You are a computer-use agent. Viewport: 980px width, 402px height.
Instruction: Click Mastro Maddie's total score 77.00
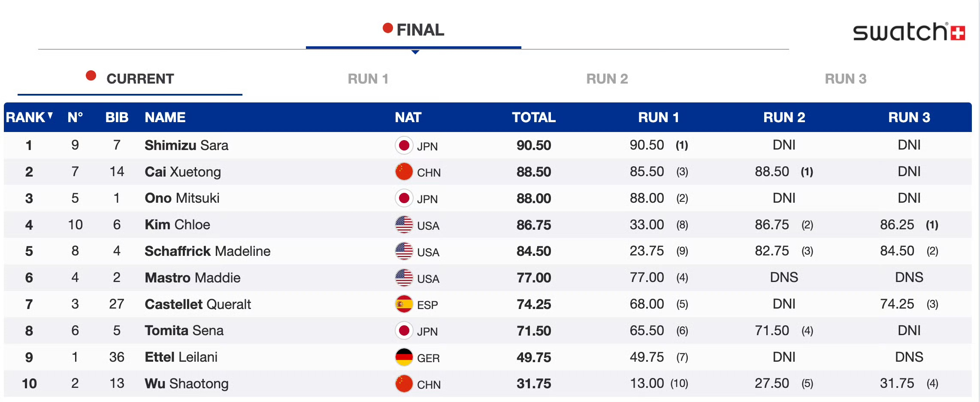(533, 278)
